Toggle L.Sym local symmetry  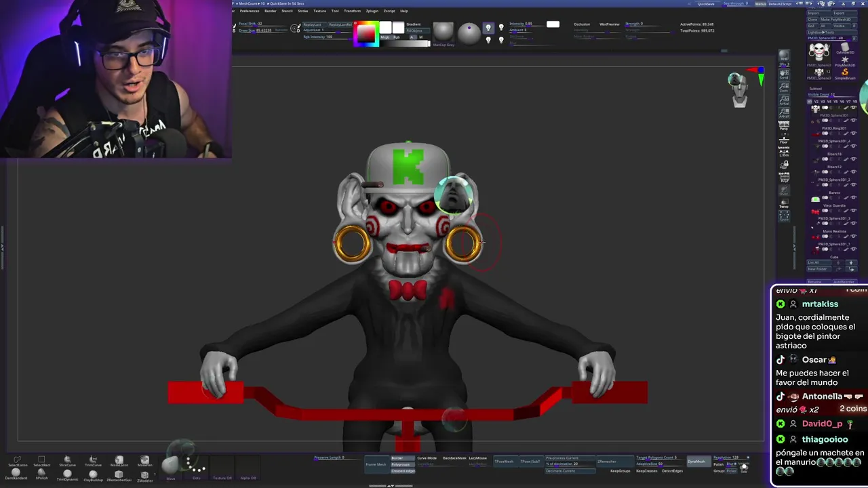pos(784,152)
